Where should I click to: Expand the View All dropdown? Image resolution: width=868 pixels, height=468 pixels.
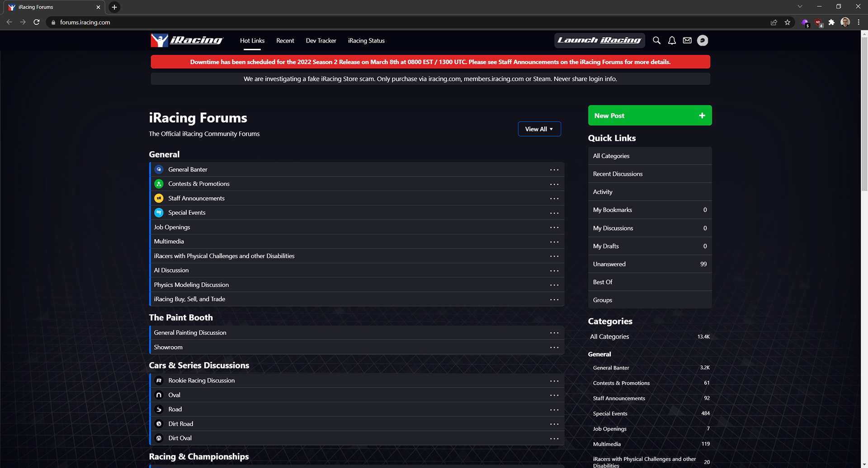(539, 129)
